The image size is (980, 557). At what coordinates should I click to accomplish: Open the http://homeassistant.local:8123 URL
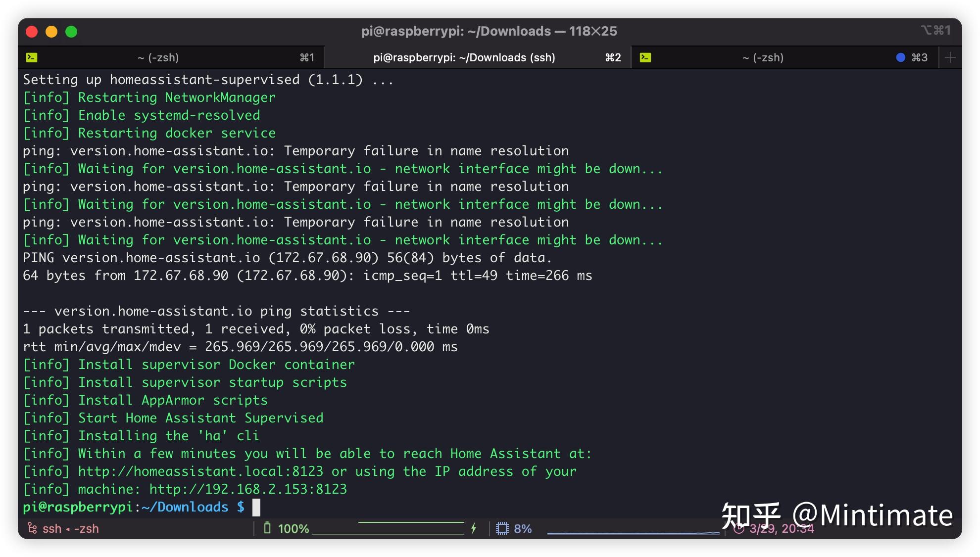point(200,471)
